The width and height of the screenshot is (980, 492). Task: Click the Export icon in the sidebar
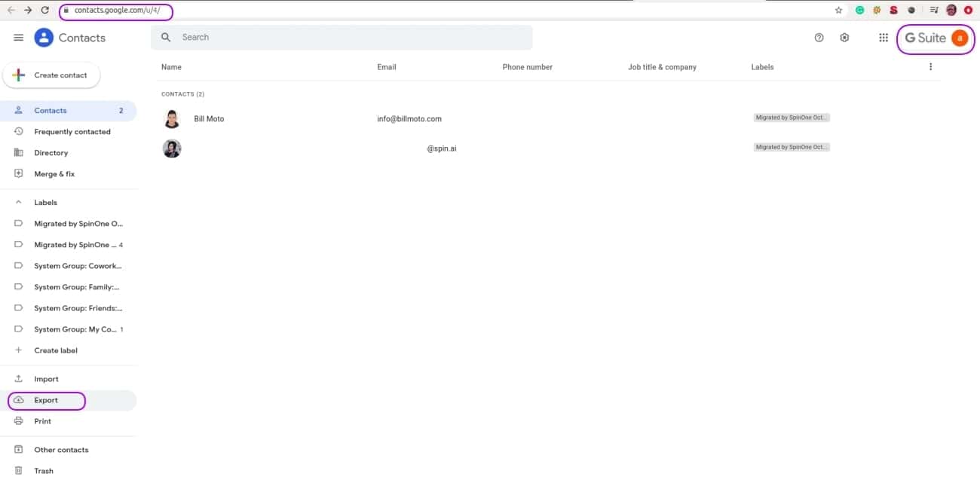tap(20, 400)
